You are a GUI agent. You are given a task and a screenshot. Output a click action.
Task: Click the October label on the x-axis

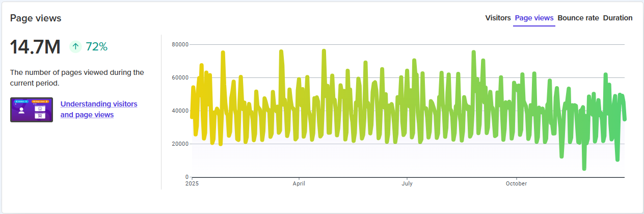point(516,183)
